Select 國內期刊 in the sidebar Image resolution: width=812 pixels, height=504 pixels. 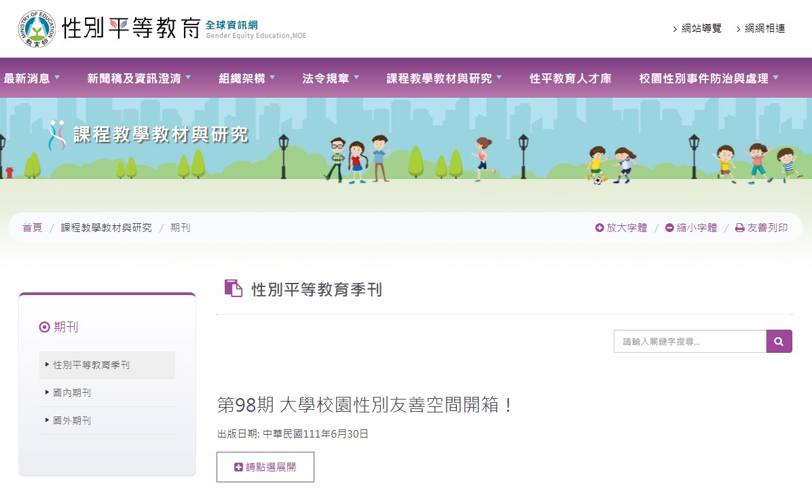[x=72, y=393]
